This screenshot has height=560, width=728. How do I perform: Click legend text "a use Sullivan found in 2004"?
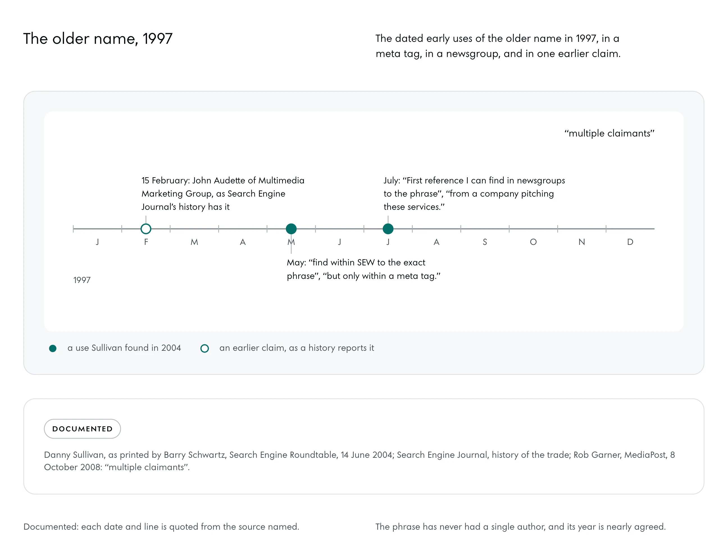(x=124, y=348)
